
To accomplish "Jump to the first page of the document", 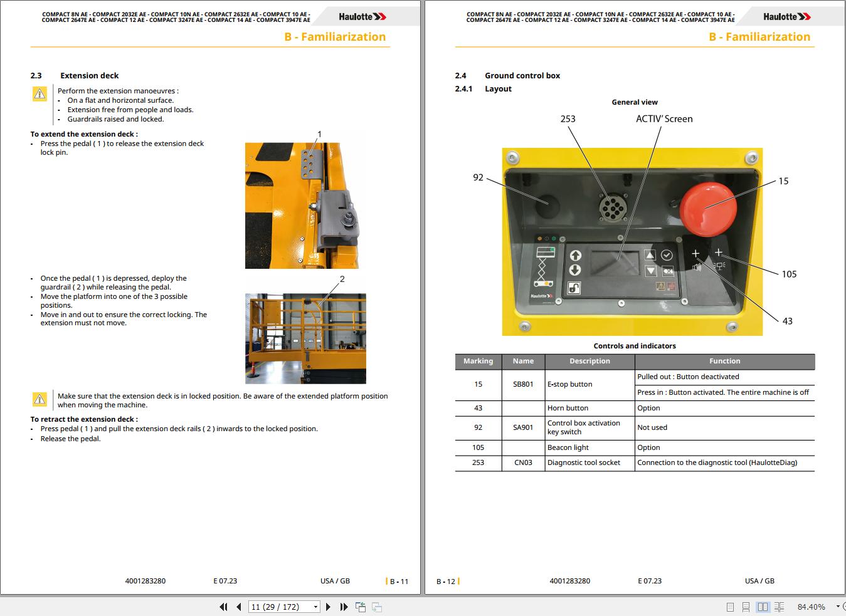I will 223,607.
